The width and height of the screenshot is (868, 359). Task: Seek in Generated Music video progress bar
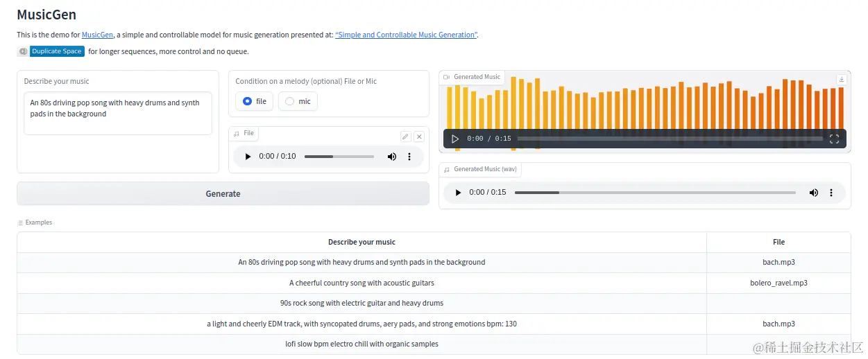pyautogui.click(x=670, y=139)
